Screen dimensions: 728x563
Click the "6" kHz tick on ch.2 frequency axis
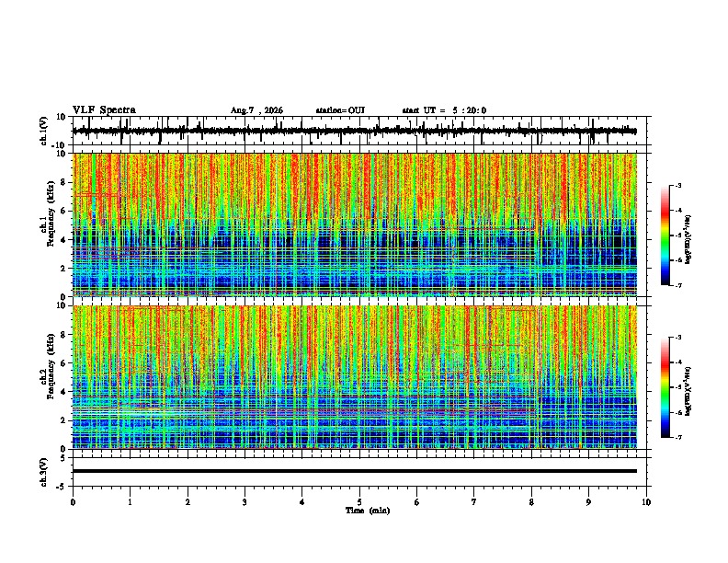point(64,363)
